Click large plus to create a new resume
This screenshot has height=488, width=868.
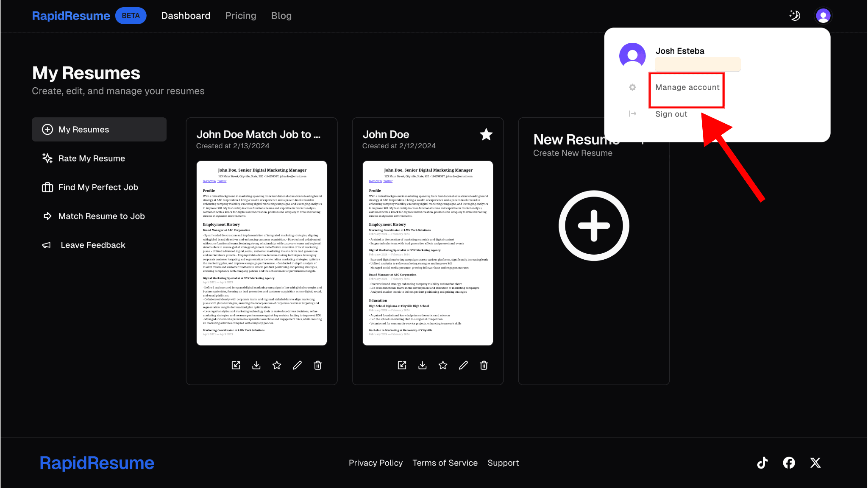point(593,225)
